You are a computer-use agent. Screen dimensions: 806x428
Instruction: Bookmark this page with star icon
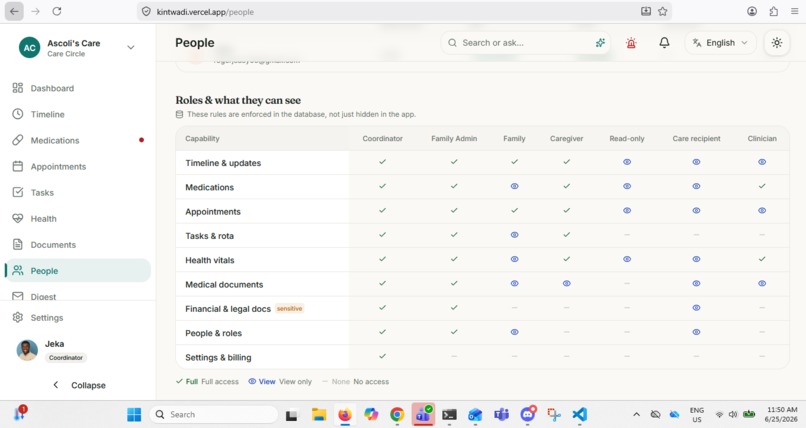(663, 11)
